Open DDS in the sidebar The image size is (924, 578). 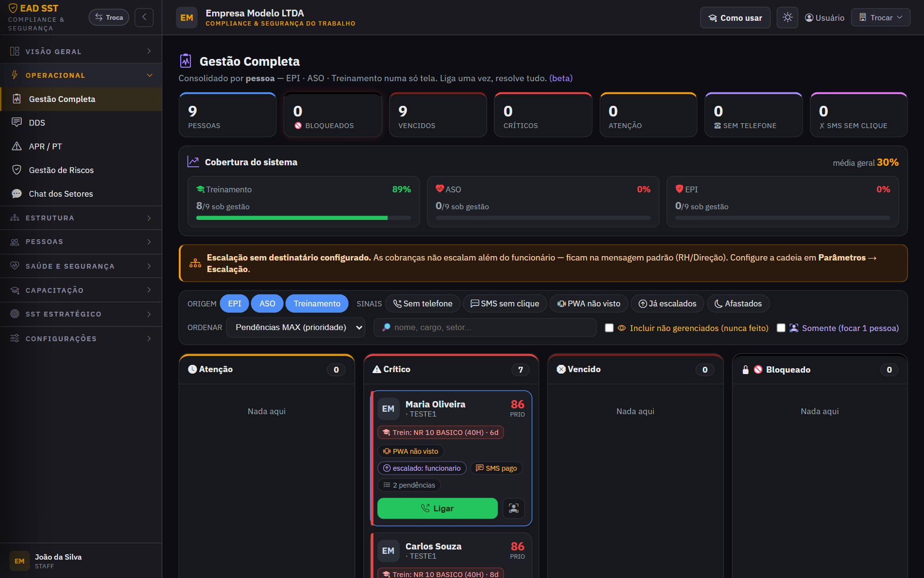(81, 123)
